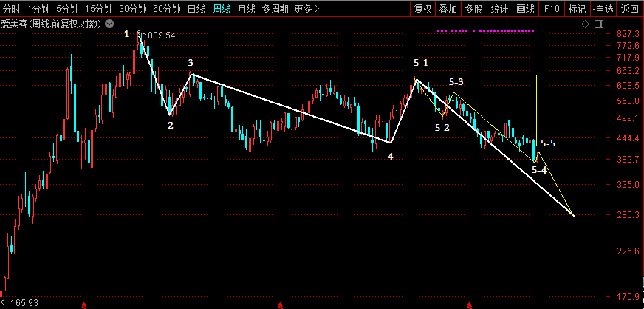Remove stock via -自选 button

[603, 9]
